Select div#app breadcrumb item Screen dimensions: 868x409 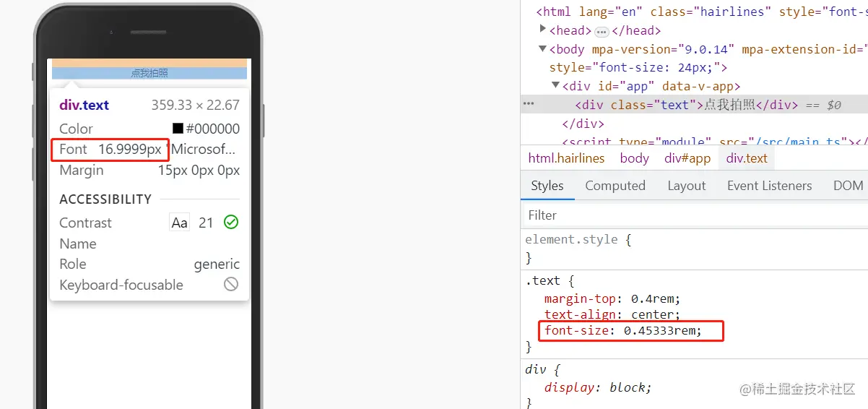pos(687,158)
